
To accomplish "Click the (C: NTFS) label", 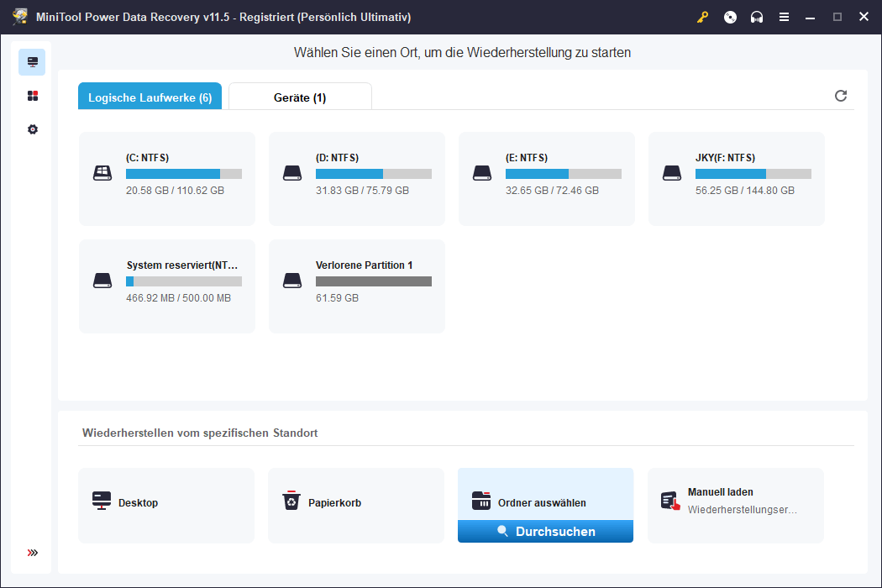I will (x=147, y=158).
